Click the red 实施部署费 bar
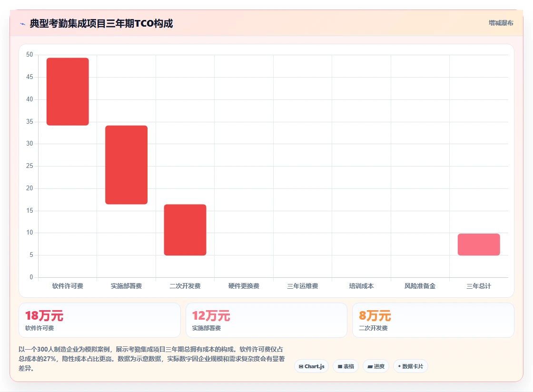Image resolution: width=533 pixels, height=392 pixels. (127, 165)
